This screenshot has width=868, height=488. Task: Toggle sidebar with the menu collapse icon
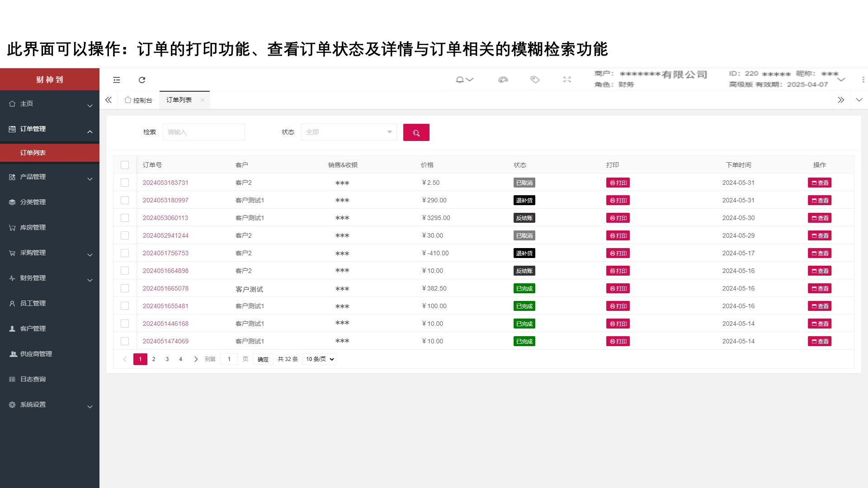117,80
